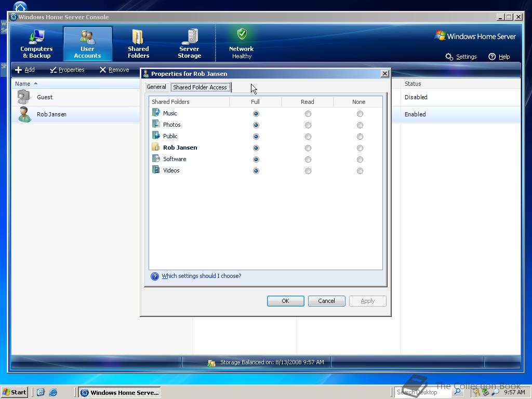Click the first quick launch icon beside Start
Viewport: 532px width, 399px height.
coord(41,392)
